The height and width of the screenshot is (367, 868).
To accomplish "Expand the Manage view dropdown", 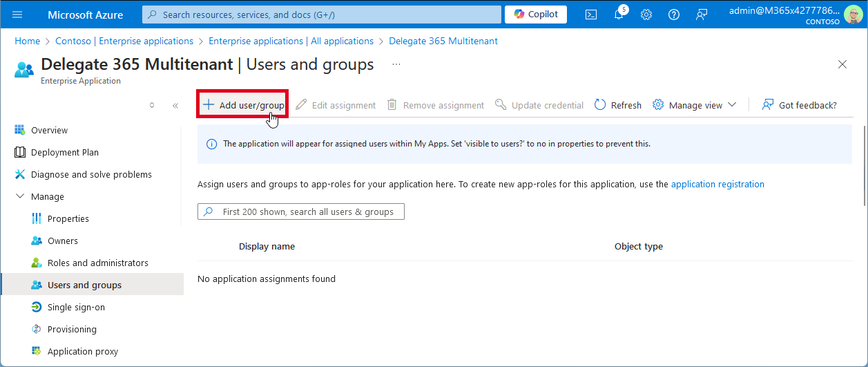I will coord(695,105).
